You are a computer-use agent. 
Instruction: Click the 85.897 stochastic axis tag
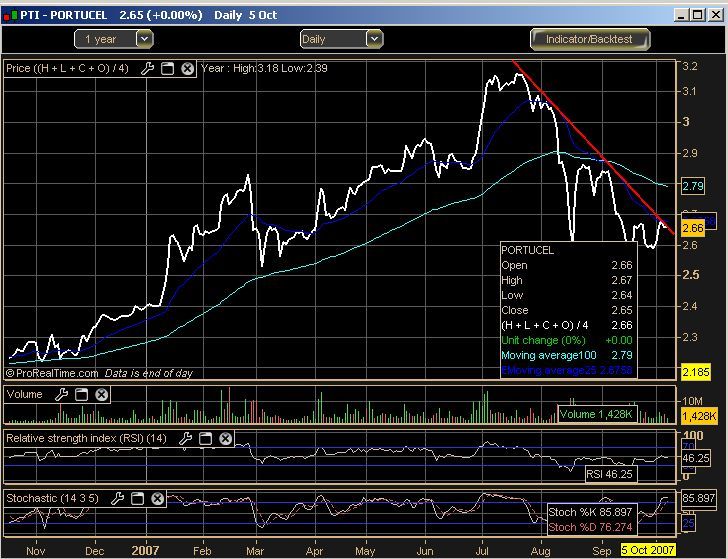pyautogui.click(x=699, y=499)
